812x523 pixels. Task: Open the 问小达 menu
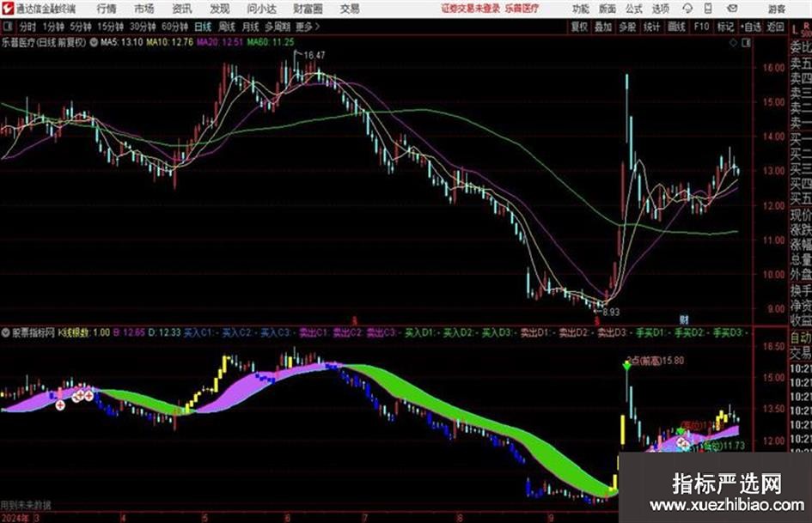[261, 9]
